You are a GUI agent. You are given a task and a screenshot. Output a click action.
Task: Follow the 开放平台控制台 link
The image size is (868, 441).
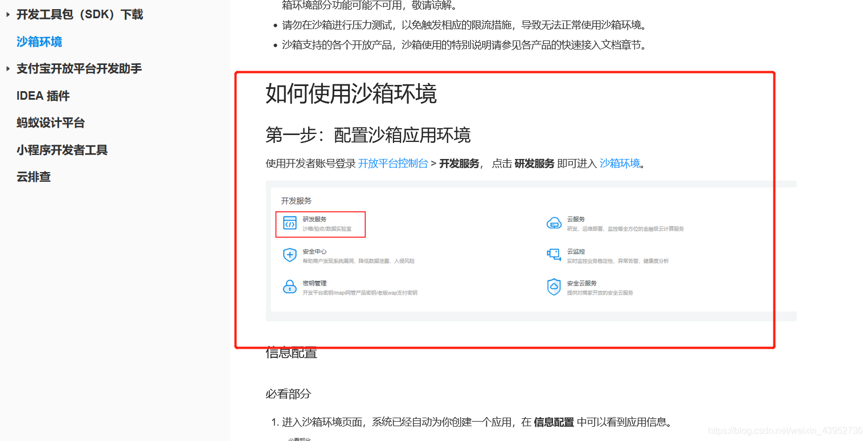pos(393,164)
